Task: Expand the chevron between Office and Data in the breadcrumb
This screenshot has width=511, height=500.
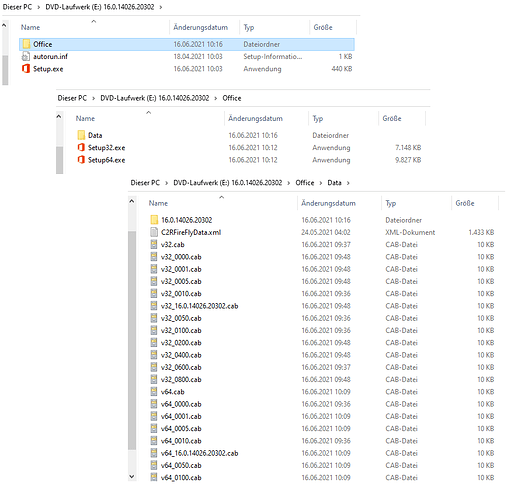Action: (x=321, y=183)
